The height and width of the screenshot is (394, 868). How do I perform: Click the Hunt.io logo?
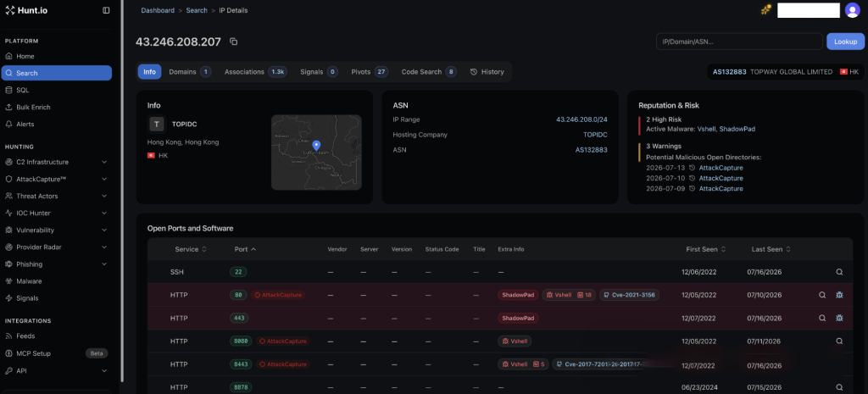26,10
